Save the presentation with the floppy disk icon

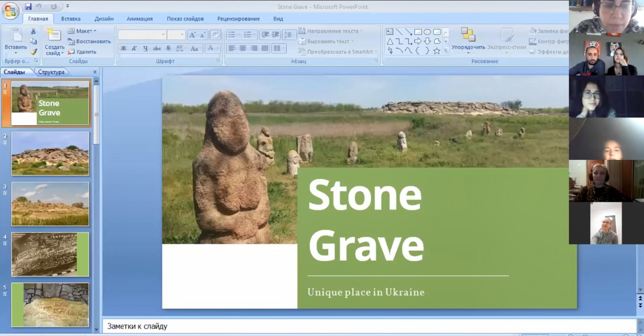tap(28, 7)
